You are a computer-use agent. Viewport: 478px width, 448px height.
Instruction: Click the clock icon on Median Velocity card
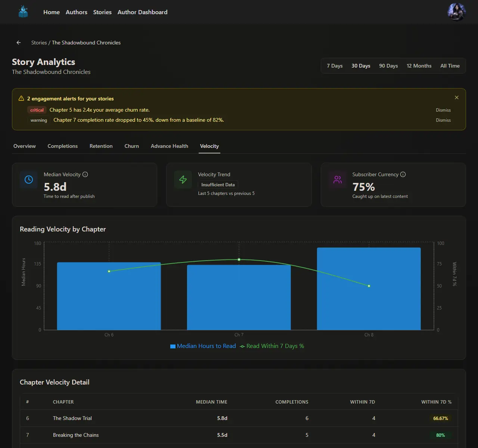point(29,180)
